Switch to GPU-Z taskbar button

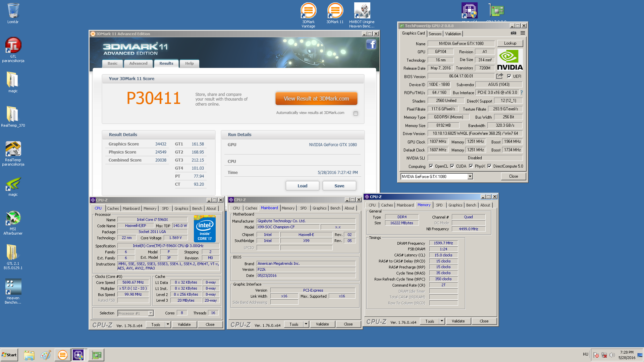(97, 355)
